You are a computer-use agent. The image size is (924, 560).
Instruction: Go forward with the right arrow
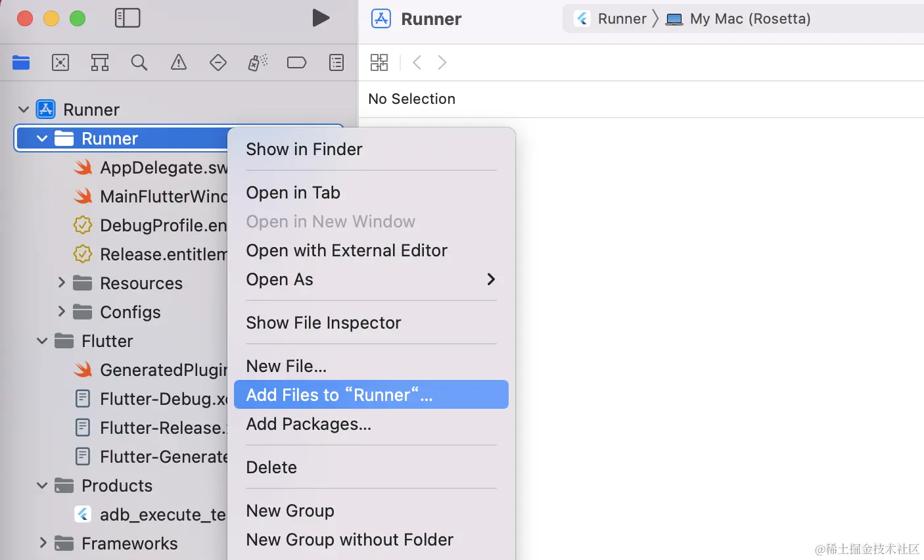point(442,62)
